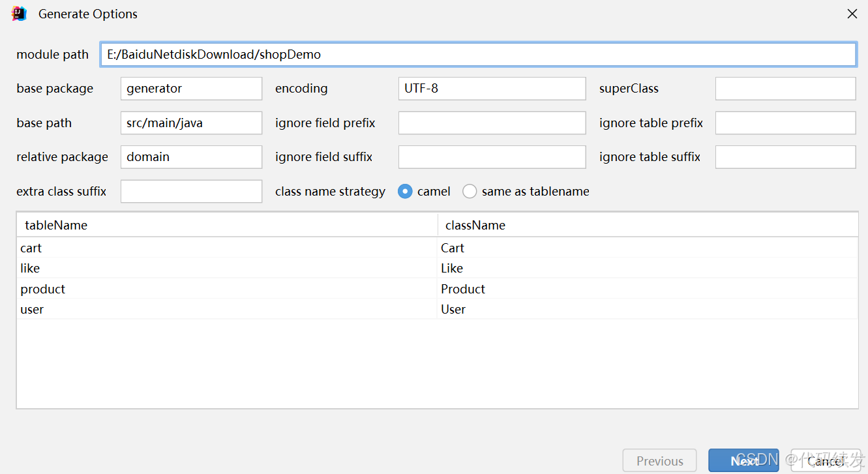Focus the base package field
The height and width of the screenshot is (474, 868).
[191, 89]
